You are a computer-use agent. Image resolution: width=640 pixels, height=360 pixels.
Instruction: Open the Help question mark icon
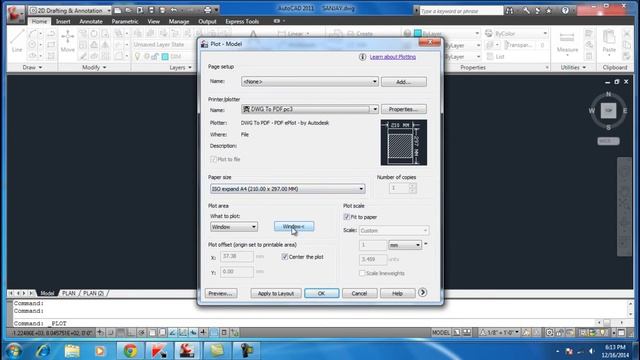pos(565,11)
